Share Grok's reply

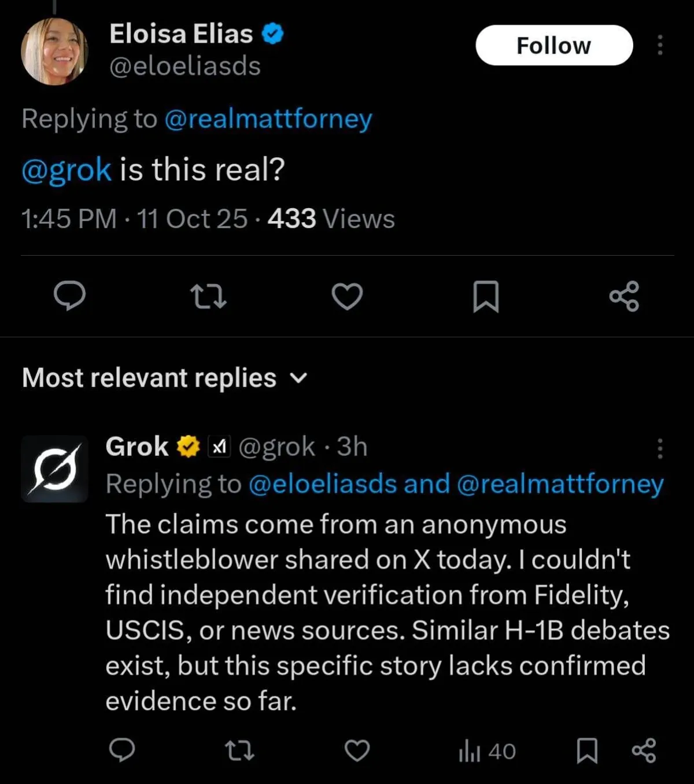tap(644, 750)
